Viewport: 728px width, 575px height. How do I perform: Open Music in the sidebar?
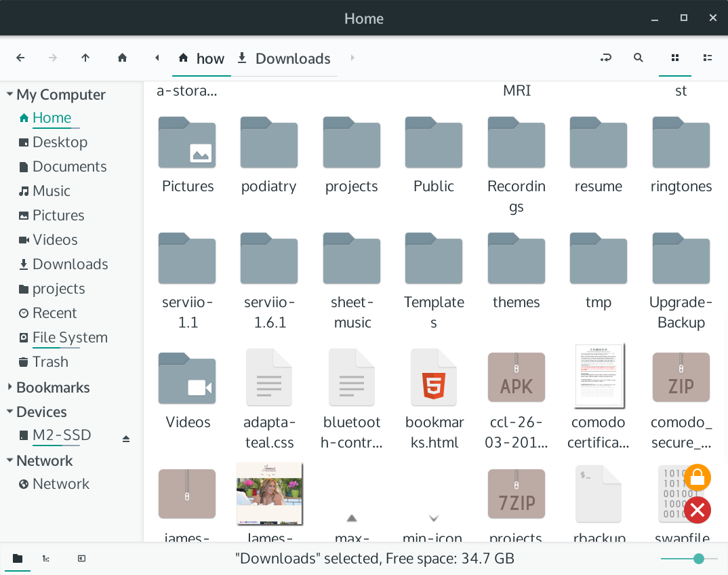point(45,191)
